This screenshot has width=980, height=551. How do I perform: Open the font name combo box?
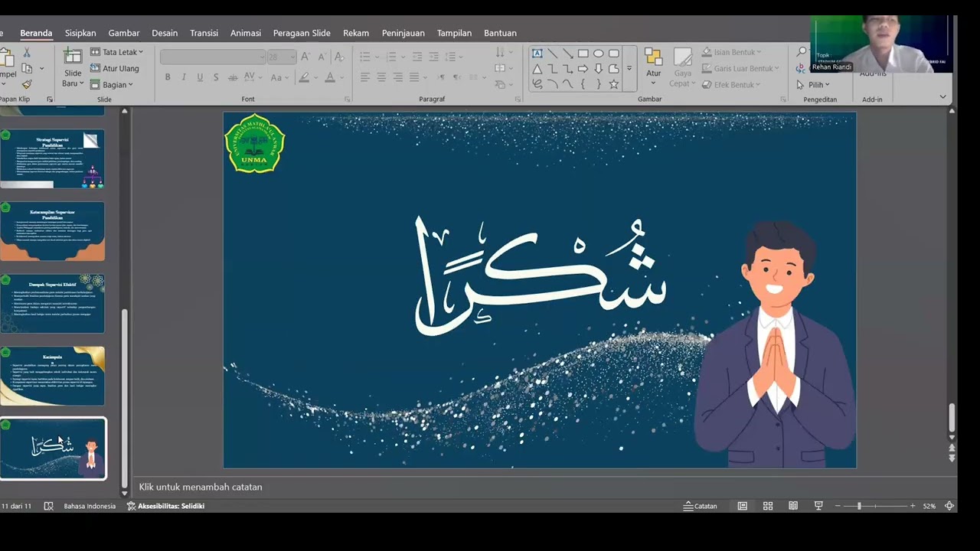pos(211,57)
